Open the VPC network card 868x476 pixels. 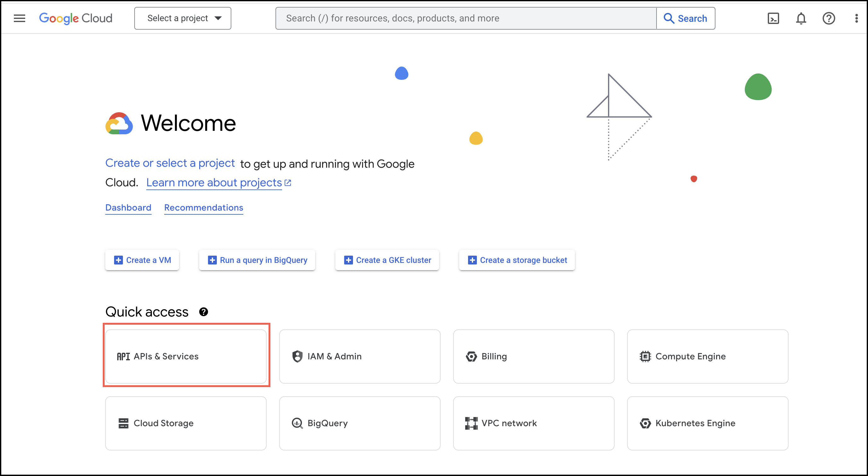point(534,423)
